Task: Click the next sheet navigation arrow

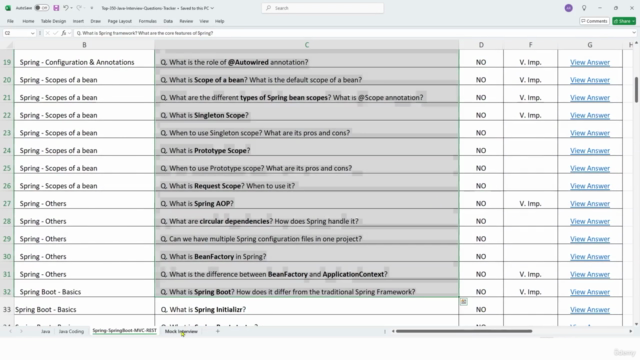Action: pos(21,331)
